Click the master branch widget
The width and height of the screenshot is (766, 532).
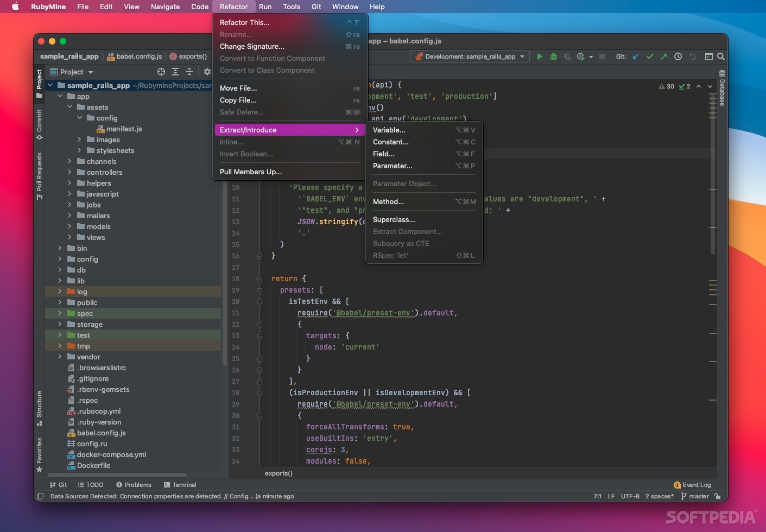pos(695,496)
